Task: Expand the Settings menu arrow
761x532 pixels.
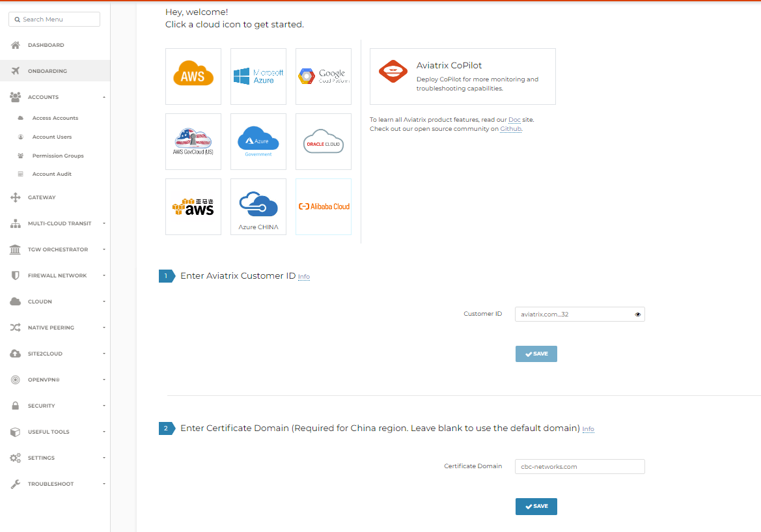Action: point(104,458)
